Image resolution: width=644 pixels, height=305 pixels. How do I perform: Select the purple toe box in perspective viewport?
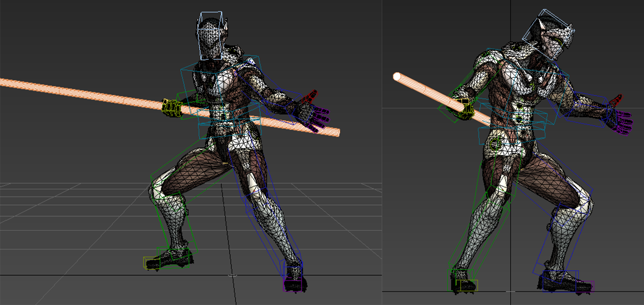pyautogui.click(x=292, y=284)
